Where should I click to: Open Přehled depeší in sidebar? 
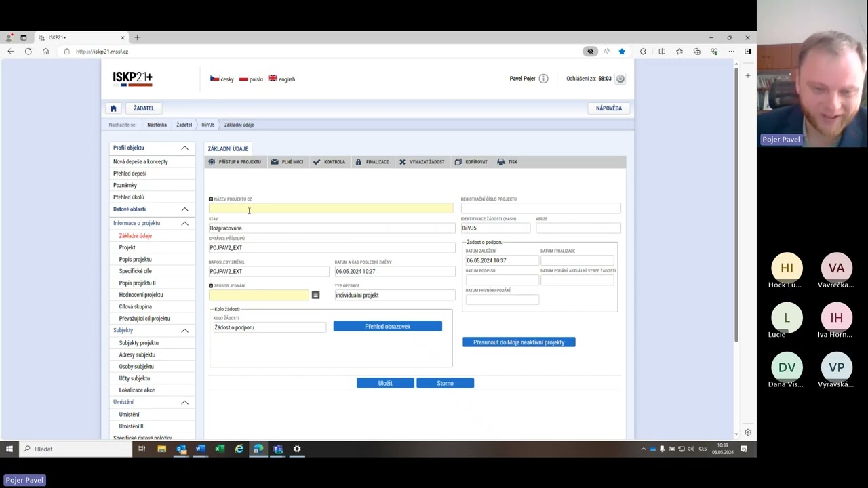tap(130, 174)
